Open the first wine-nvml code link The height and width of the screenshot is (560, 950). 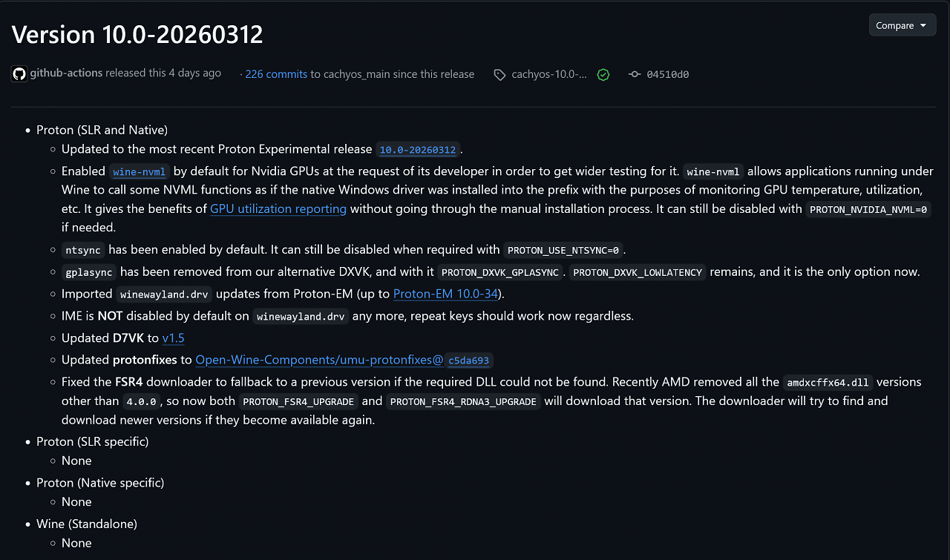pos(140,172)
